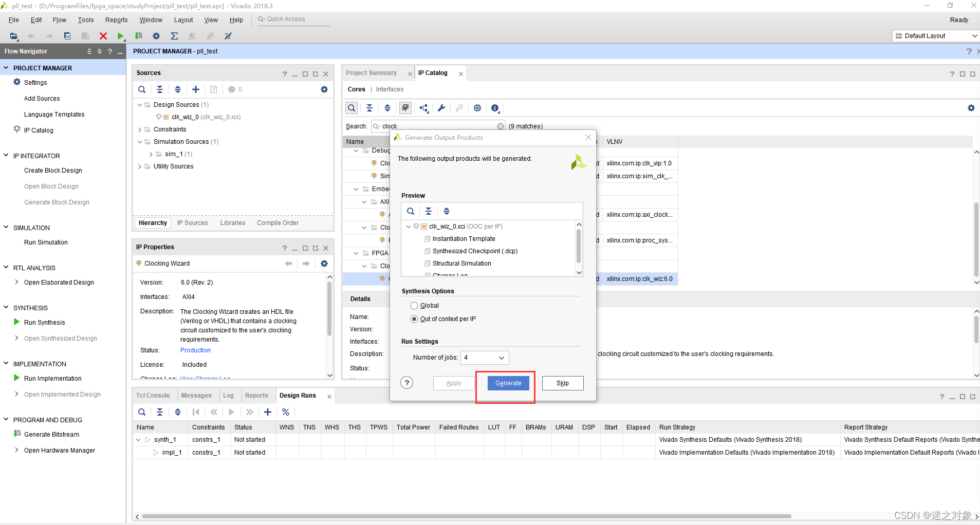Open the Reports menu
This screenshot has width=980, height=525.
(x=117, y=20)
